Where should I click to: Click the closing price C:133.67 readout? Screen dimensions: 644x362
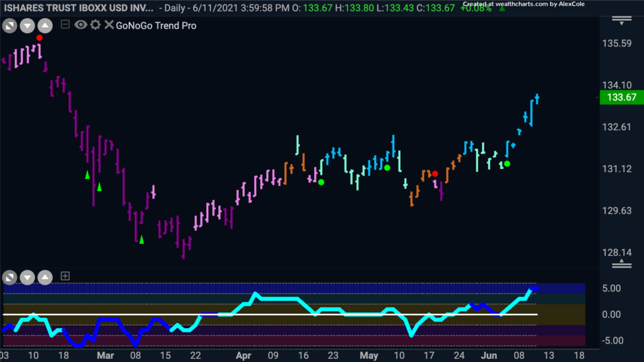pyautogui.click(x=435, y=8)
